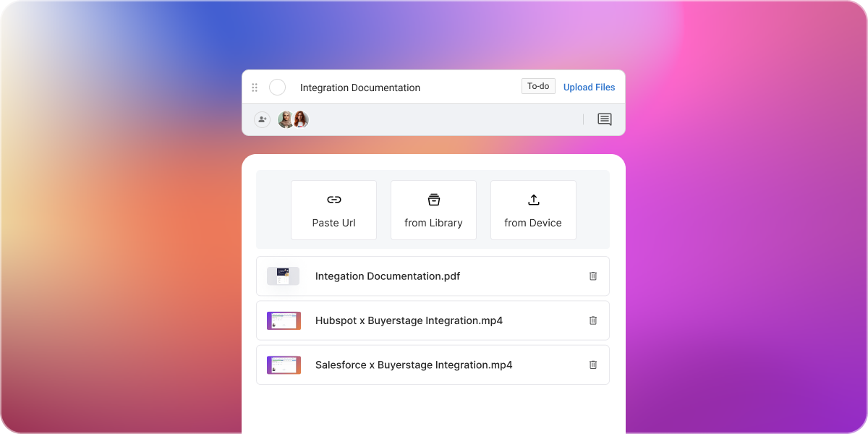Click the upload arrow icon above from Device
Screen dimensions: 868x434
click(x=533, y=200)
